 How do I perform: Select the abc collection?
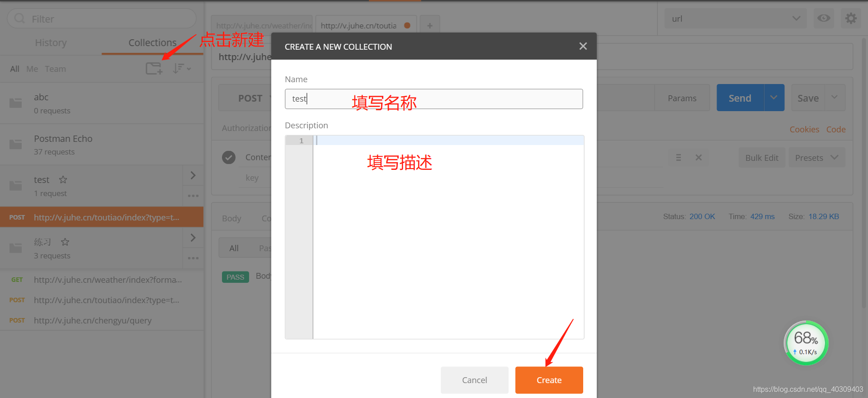point(102,103)
